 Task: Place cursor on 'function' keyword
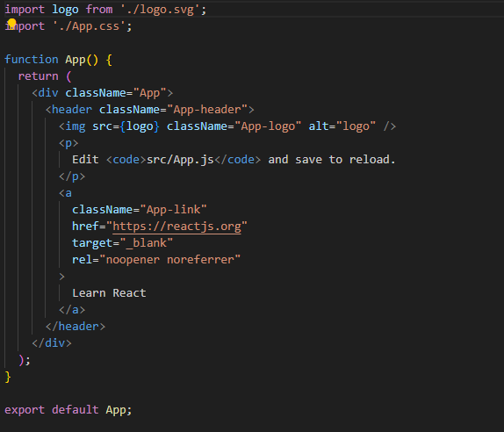[32, 60]
